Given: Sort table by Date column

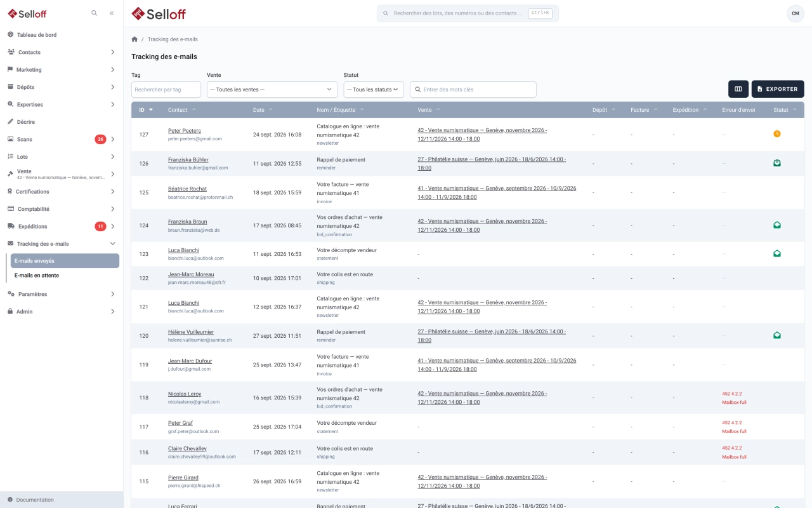Looking at the screenshot, I should (x=259, y=110).
